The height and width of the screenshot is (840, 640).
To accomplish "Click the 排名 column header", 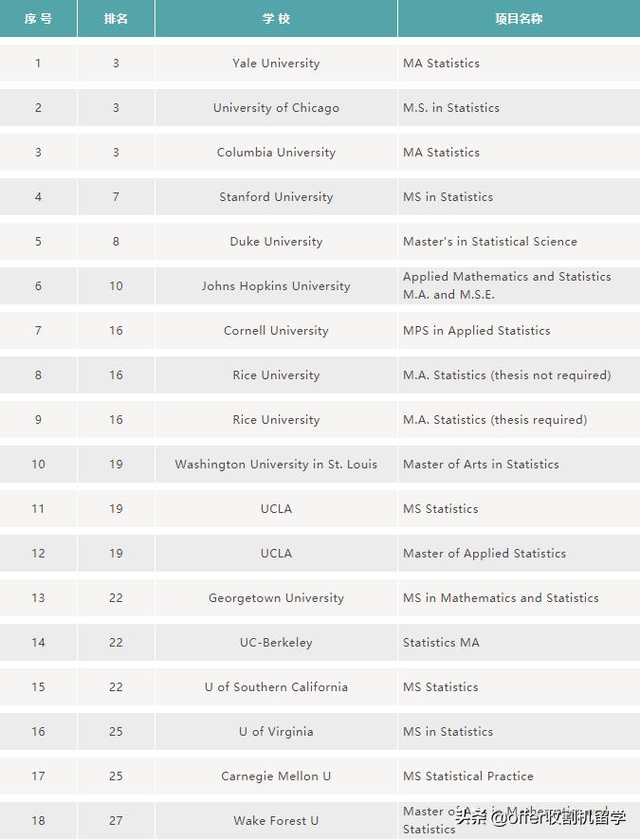I will click(116, 19).
